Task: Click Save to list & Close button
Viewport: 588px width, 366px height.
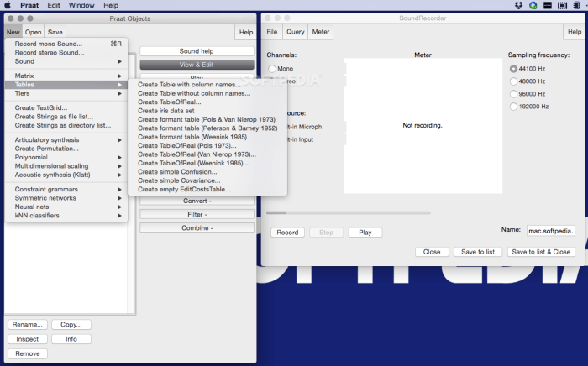Action: tap(541, 252)
